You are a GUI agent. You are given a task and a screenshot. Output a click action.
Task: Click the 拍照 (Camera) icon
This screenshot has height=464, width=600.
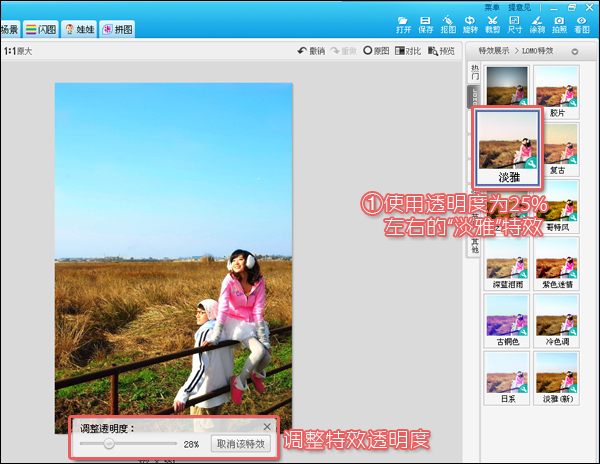560,24
